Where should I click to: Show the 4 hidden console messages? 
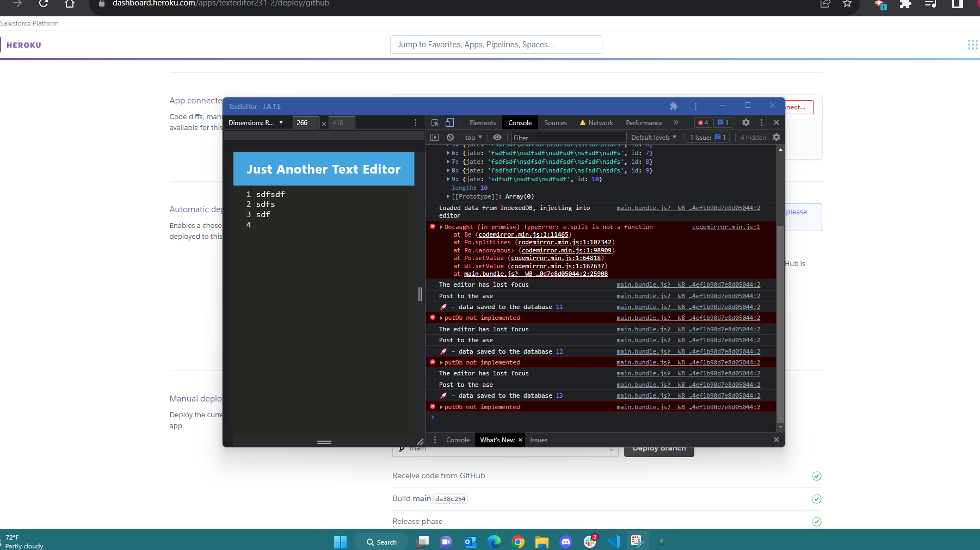coord(753,137)
